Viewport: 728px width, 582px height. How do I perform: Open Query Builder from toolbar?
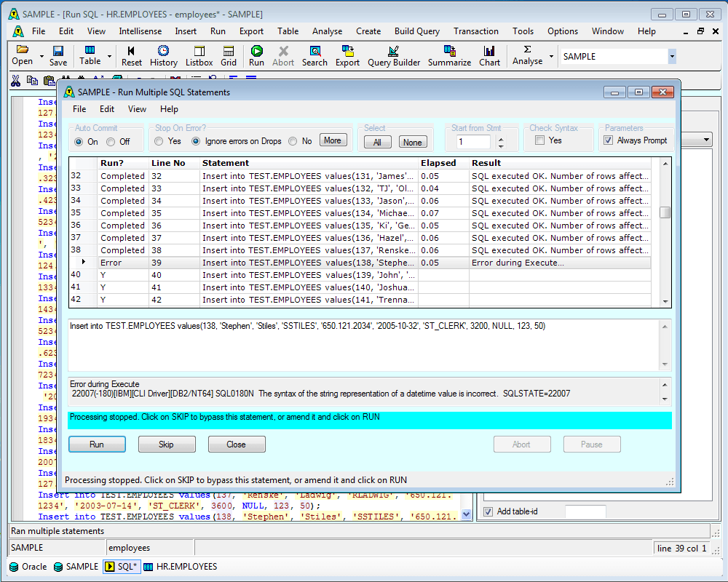(x=394, y=56)
